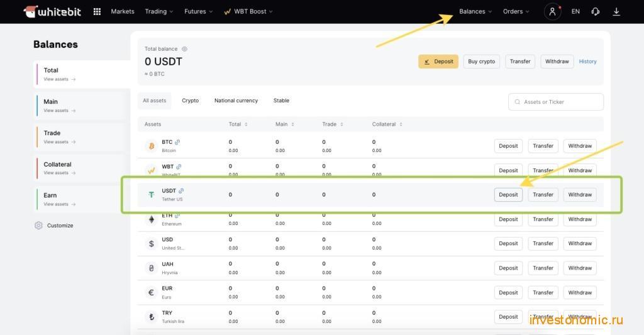This screenshot has height=335, width=644.
Task: Open the apps grid menu icon
Action: [x=97, y=11]
